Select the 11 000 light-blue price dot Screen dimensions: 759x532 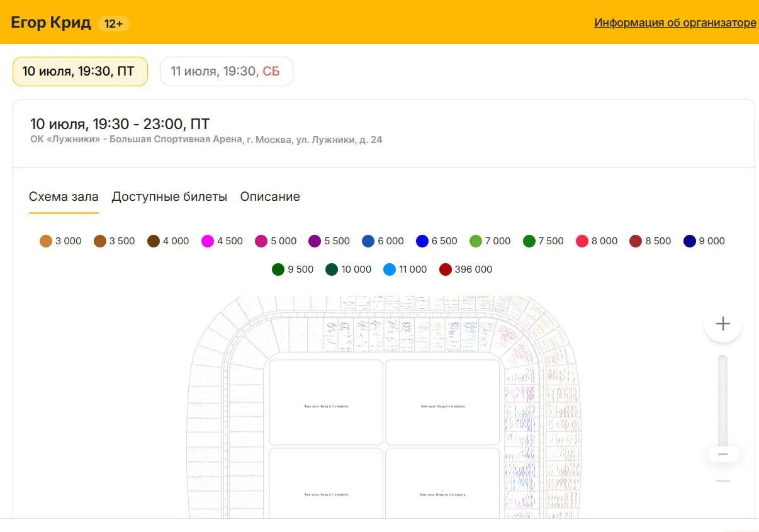coord(390,269)
